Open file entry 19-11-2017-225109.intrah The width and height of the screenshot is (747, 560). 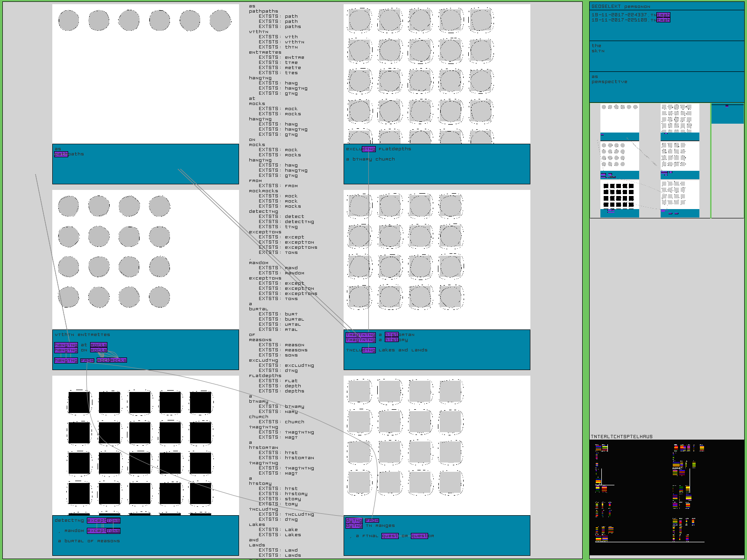[x=630, y=20]
